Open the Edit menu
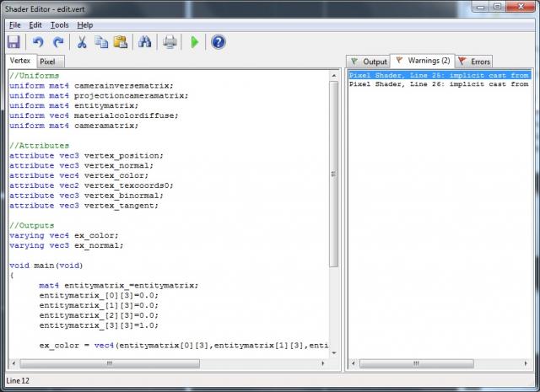 [35, 25]
